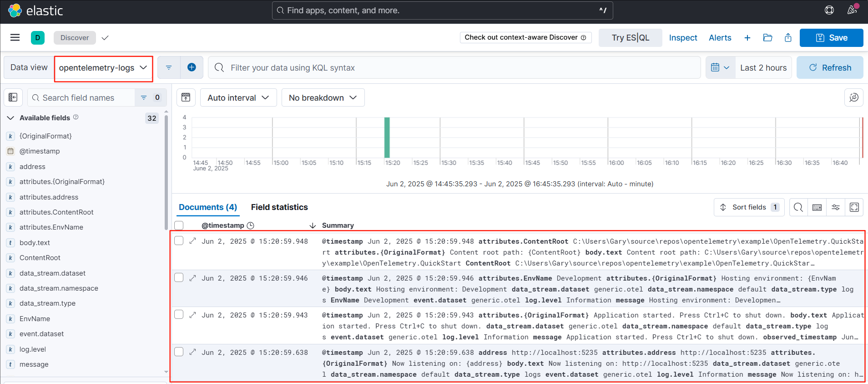Focus Search field names input

81,97
